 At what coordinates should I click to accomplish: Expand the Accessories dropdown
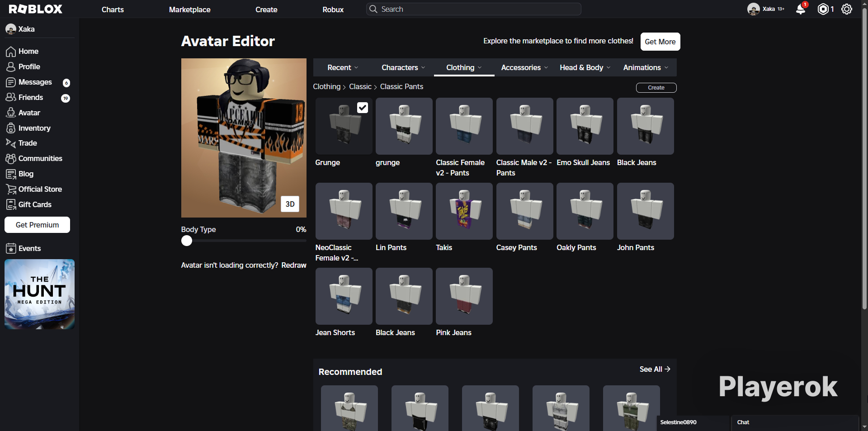coord(525,67)
